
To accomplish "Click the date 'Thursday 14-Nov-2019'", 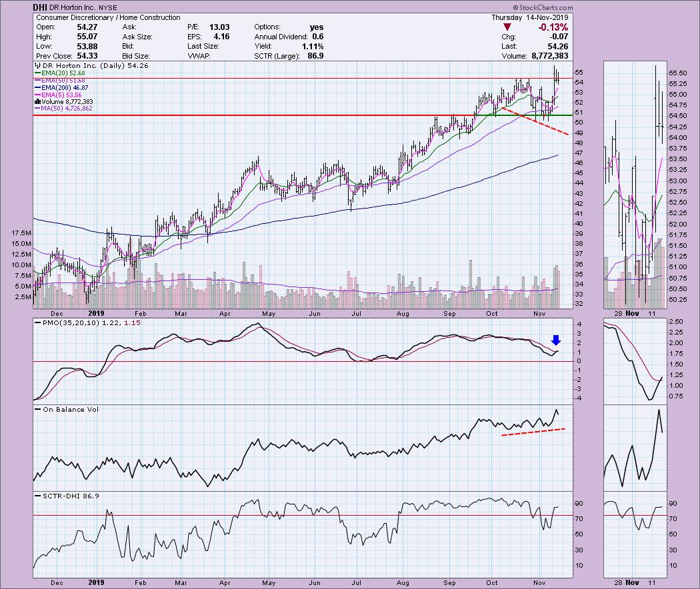I will pos(530,17).
